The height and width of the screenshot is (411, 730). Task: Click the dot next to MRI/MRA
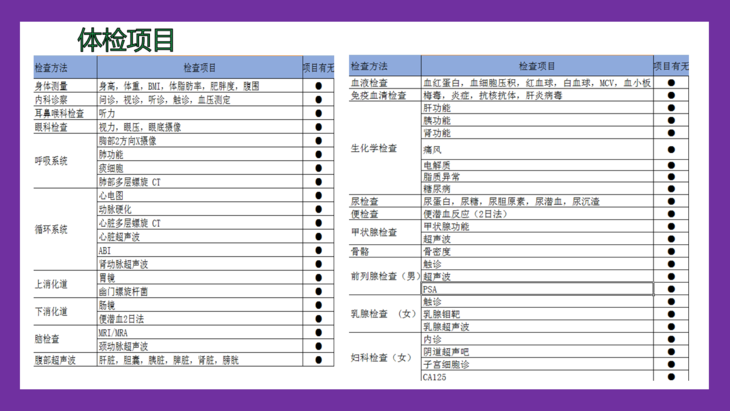319,333
